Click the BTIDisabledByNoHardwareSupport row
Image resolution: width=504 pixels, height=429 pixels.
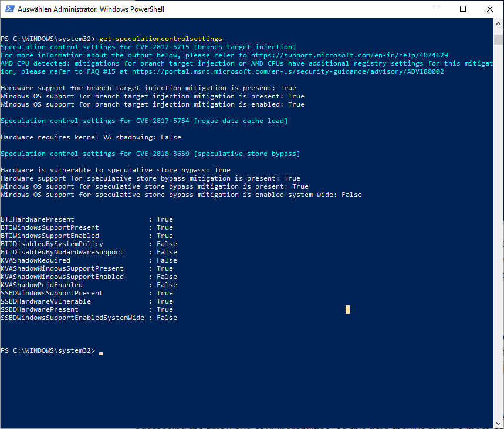point(89,252)
